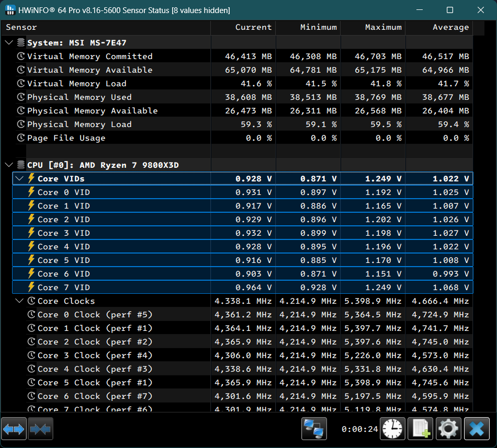Viewport: 497px width, 448px height.
Task: Select the Virtual Memory Committed row
Action: click(244, 56)
